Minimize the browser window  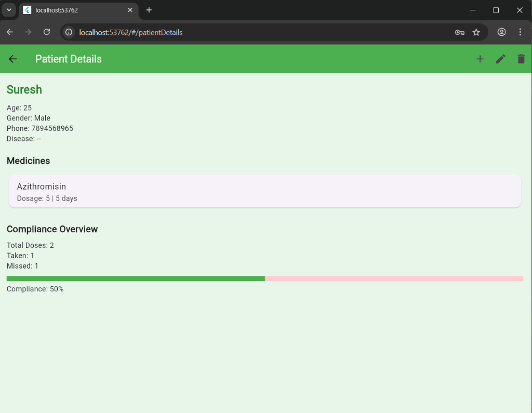click(x=473, y=10)
